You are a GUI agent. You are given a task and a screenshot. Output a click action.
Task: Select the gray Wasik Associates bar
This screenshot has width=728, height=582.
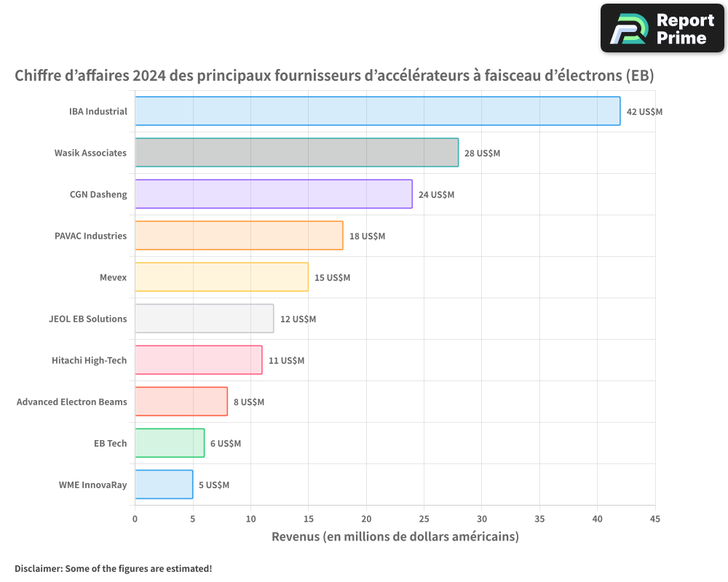coord(296,153)
